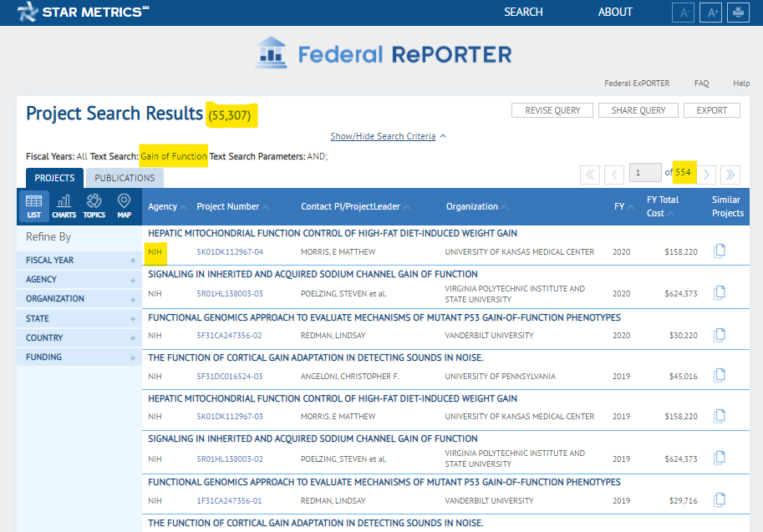Image resolution: width=763 pixels, height=532 pixels.
Task: Click the $29,716 total cost value
Action: tap(684, 501)
